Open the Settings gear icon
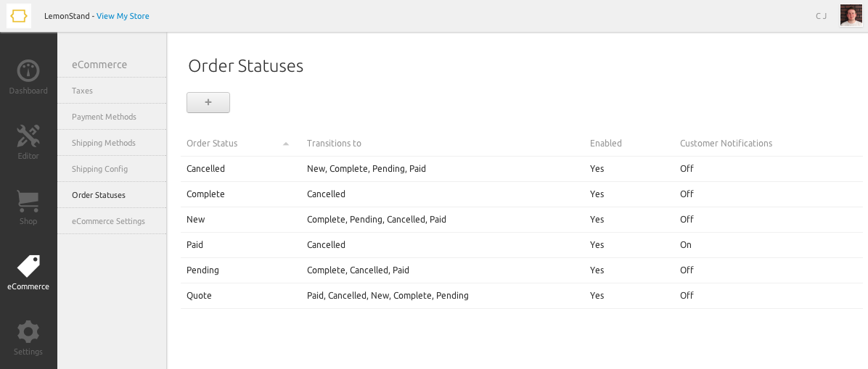The image size is (868, 369). pyautogui.click(x=28, y=332)
